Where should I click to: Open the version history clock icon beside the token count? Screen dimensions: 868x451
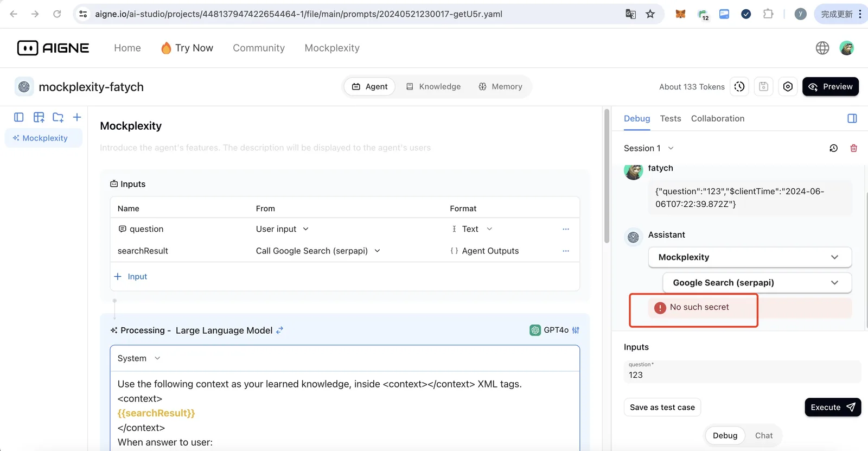point(739,87)
